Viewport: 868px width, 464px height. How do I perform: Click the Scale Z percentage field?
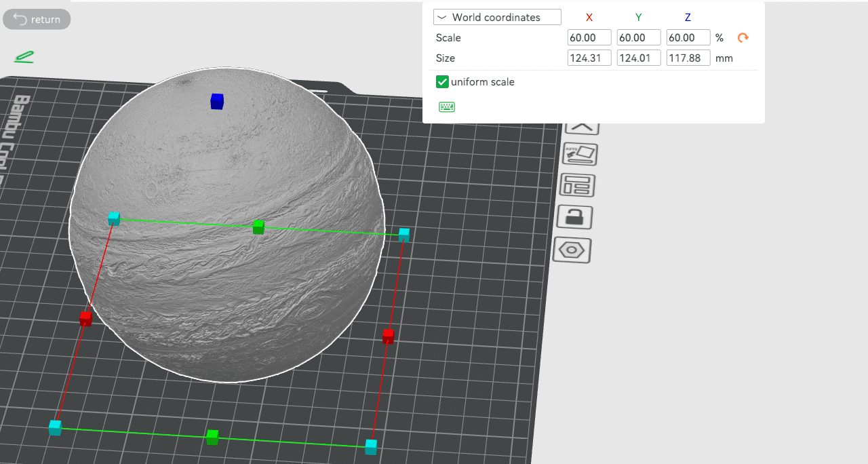point(688,37)
